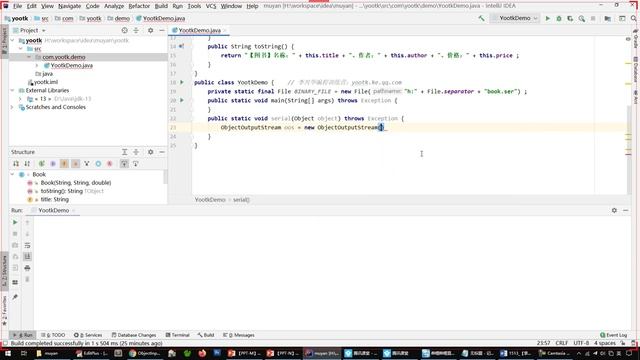This screenshot has height=360, width=640.
Task: Run YootkDemo with the green toolbar arrow
Action: 548,18
